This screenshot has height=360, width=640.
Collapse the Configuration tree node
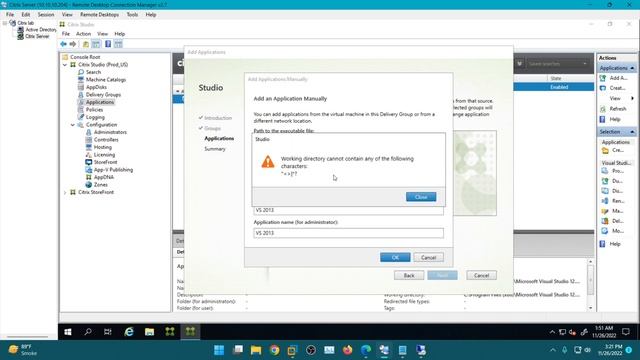click(73, 125)
